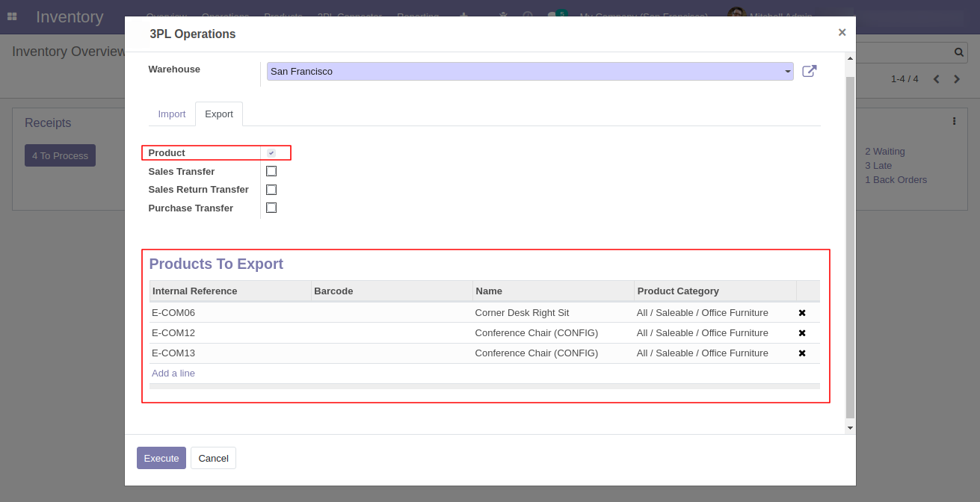Toggle the Product checkbox
Screen dimensions: 980x502
(271, 153)
